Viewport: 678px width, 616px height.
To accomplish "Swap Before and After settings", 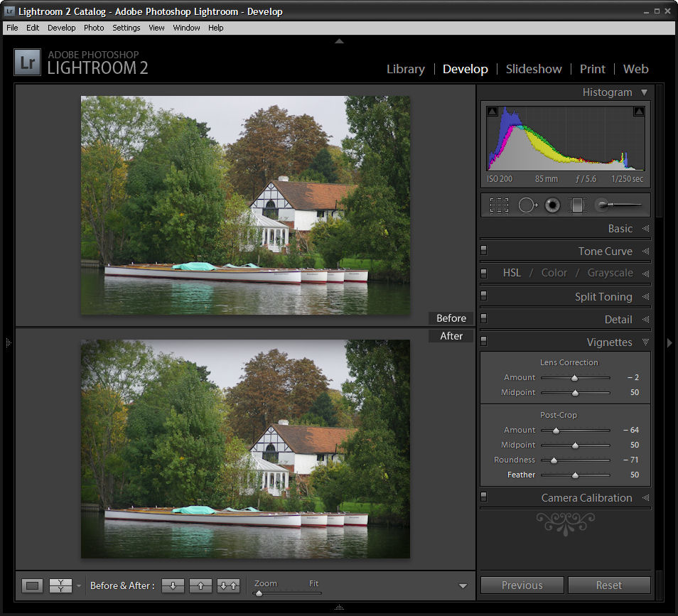I will (x=228, y=585).
